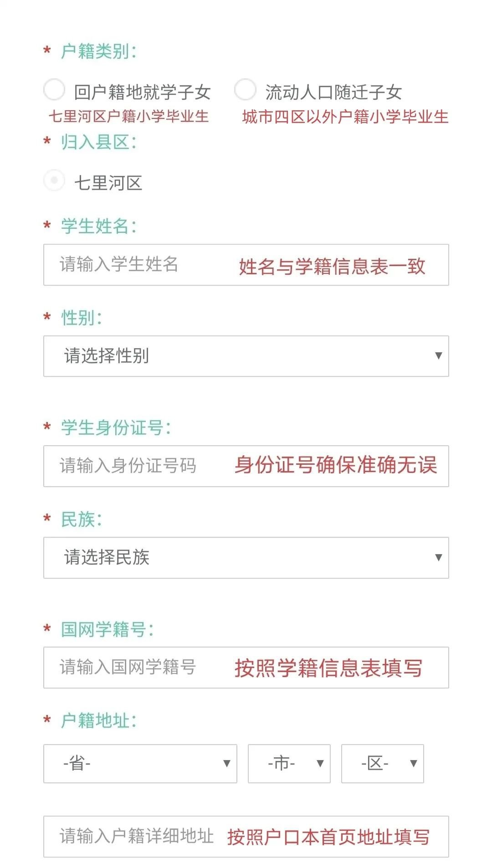The width and height of the screenshot is (492, 868).
Task: Click the district dropdown arrow
Action: (414, 764)
